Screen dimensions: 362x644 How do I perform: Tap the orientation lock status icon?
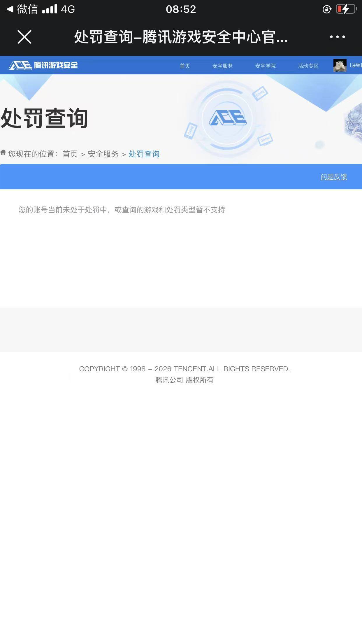point(327,9)
